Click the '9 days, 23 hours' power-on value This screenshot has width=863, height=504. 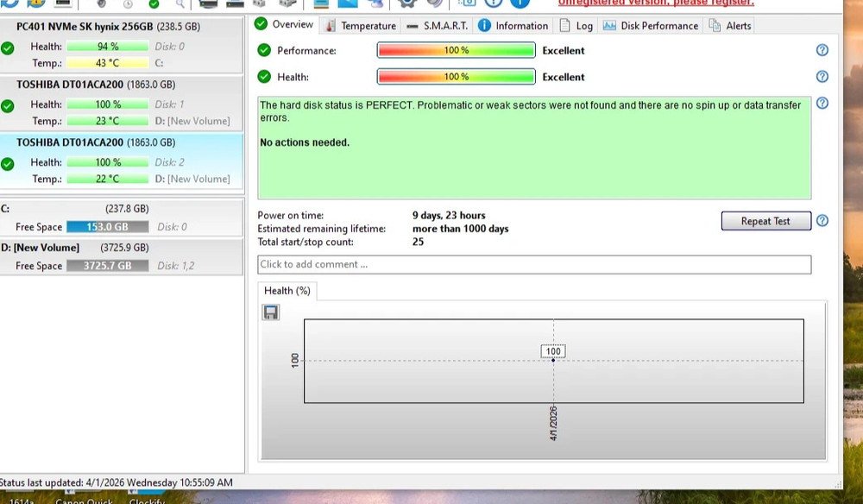pos(449,215)
